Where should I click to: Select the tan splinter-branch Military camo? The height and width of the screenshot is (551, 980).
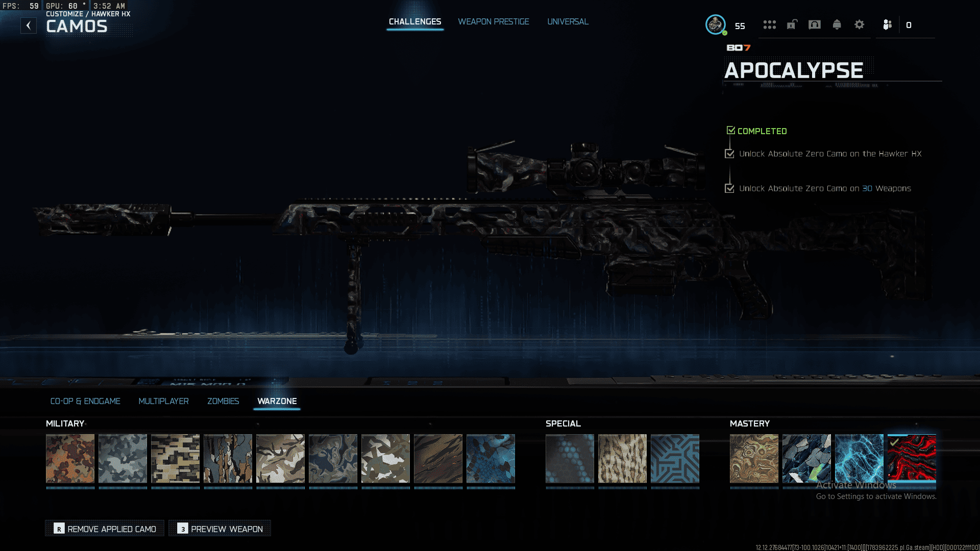tap(281, 459)
